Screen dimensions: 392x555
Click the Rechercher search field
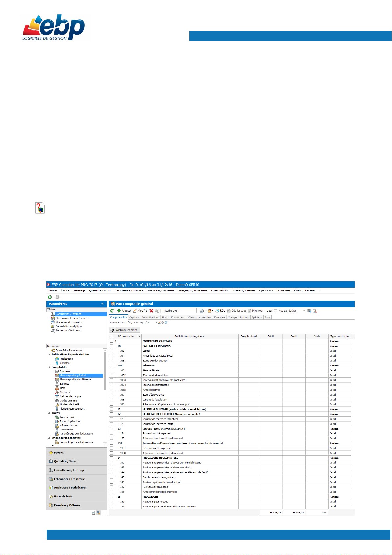pos(179,311)
